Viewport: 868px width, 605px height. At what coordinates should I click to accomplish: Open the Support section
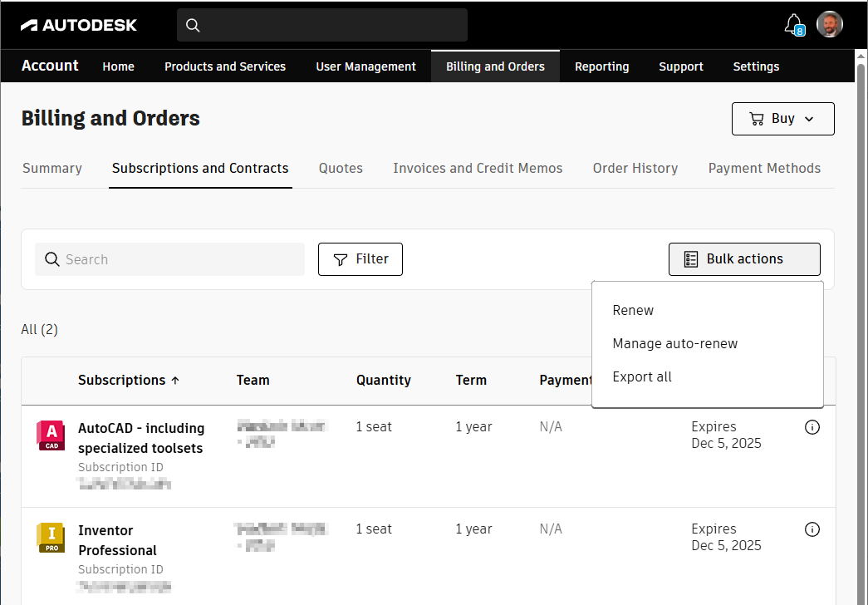coord(681,66)
